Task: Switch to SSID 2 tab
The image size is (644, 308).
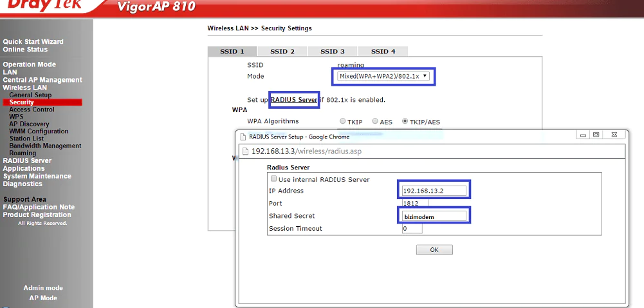Action: (282, 52)
